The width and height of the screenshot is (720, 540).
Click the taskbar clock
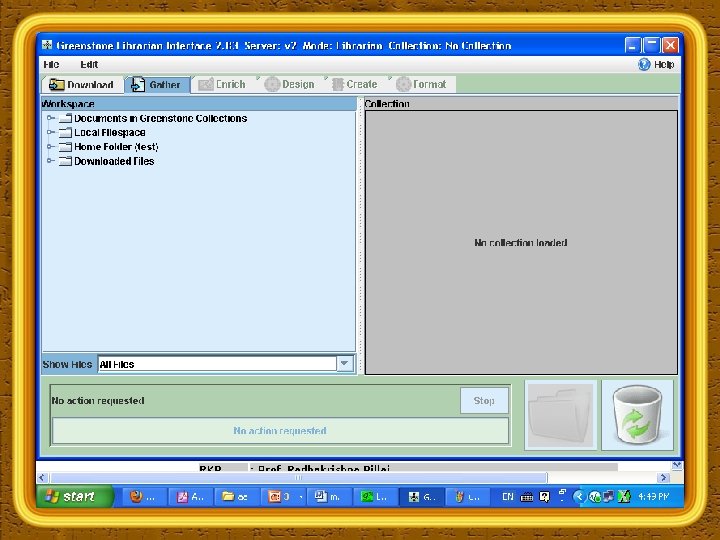click(x=653, y=496)
